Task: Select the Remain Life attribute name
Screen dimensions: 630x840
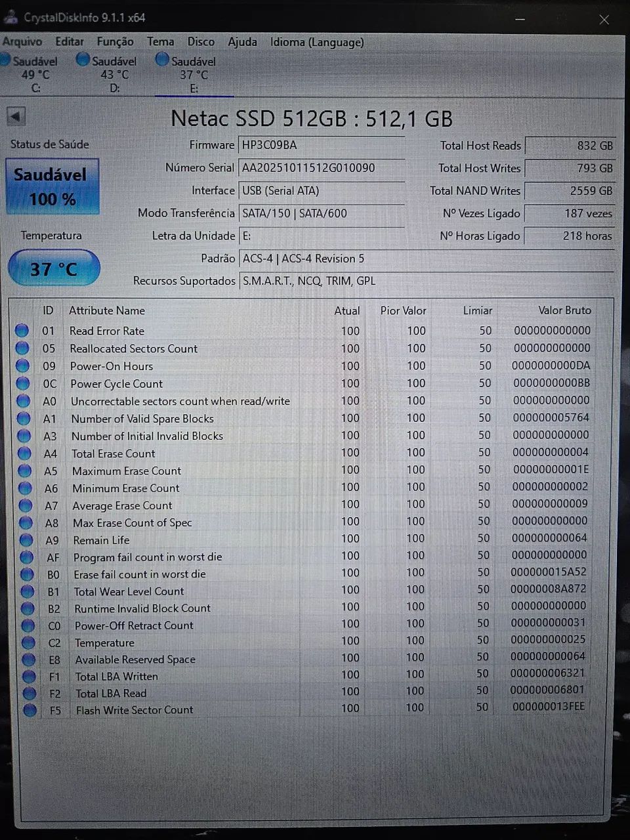Action: pos(101,540)
